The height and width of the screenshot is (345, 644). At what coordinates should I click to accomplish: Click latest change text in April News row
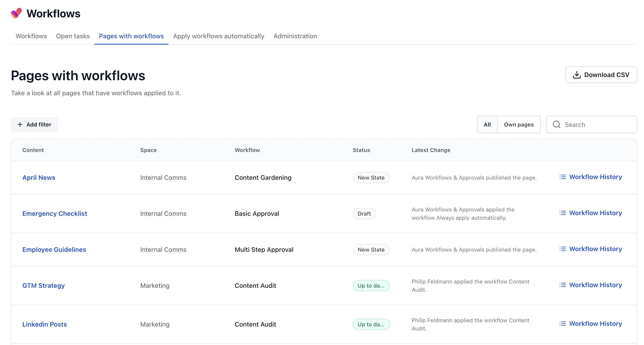(474, 178)
